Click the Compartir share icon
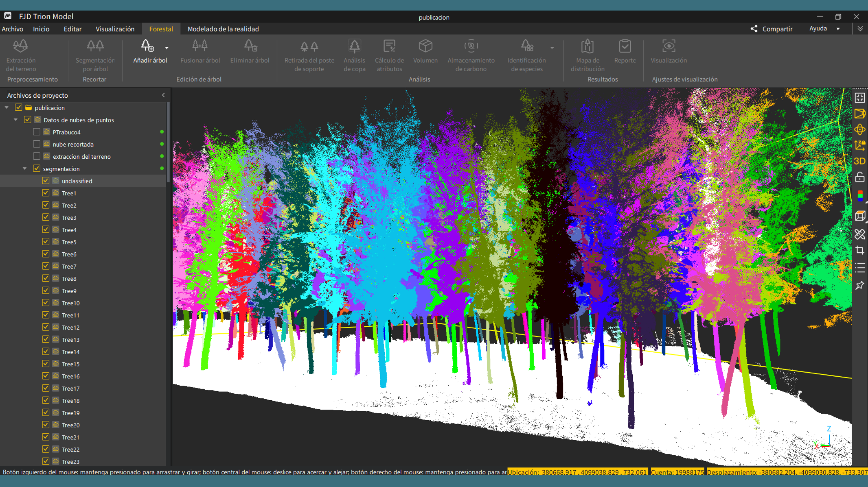Viewport: 868px width, 487px height. click(754, 29)
